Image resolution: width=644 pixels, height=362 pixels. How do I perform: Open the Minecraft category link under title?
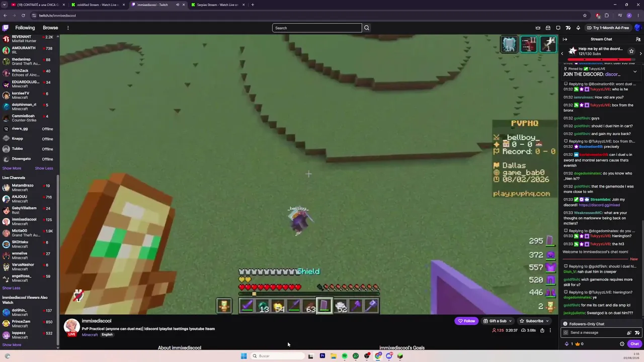[90, 335]
